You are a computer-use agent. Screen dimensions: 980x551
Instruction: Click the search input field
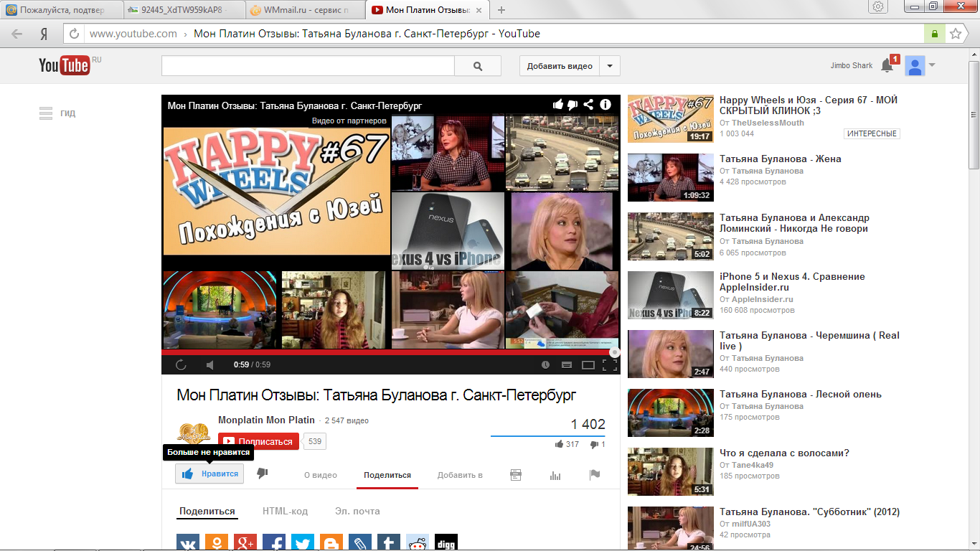pyautogui.click(x=308, y=66)
